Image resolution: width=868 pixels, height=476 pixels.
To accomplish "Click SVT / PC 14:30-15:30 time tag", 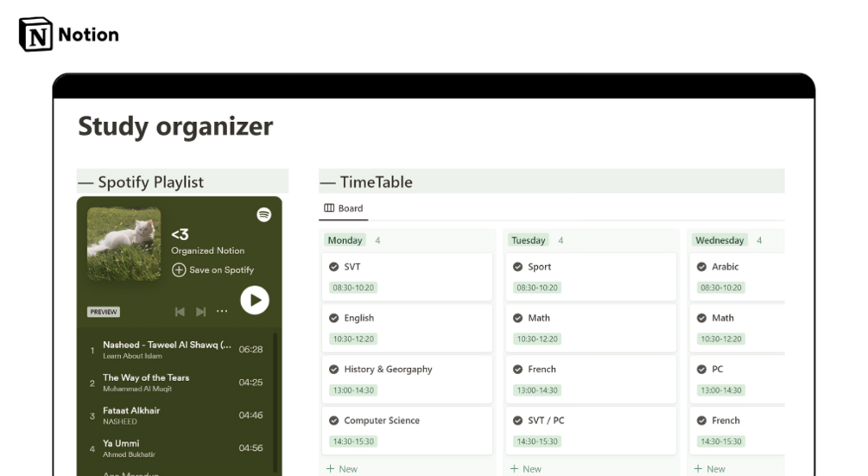I will (537, 441).
